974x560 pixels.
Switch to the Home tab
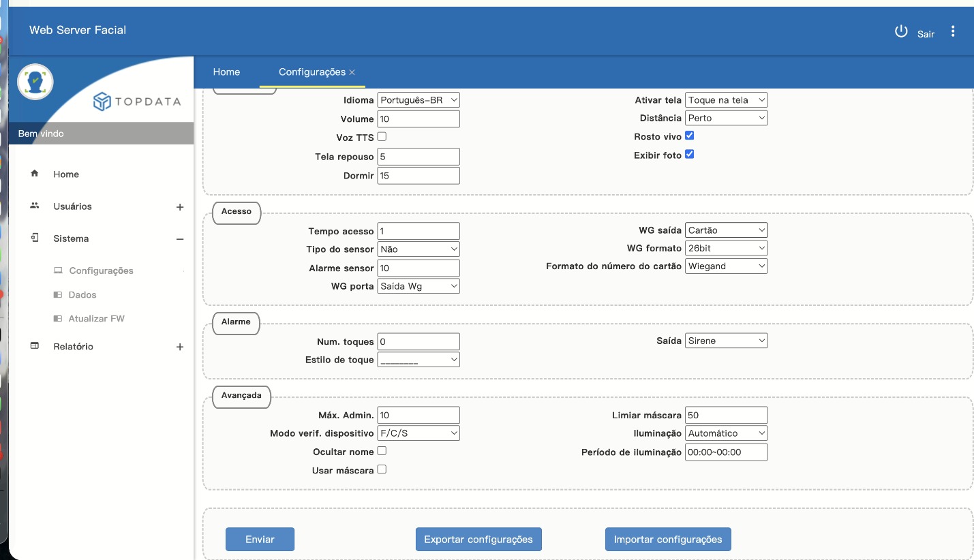click(x=226, y=72)
